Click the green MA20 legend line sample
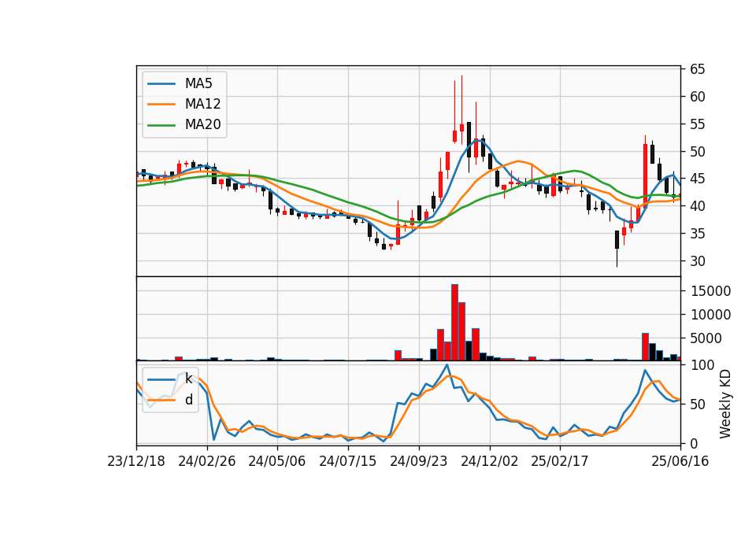This screenshot has width=756, height=543. 161,125
